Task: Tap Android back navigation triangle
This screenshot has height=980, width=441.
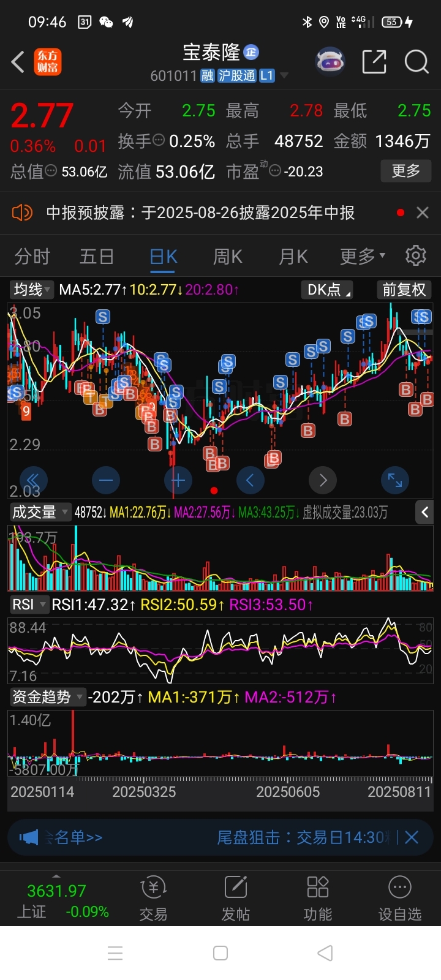Action: coord(325,953)
